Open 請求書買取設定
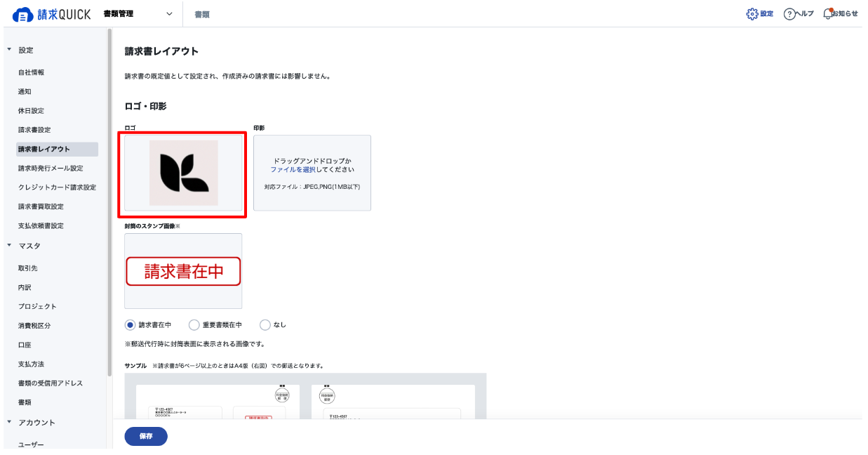The image size is (868, 455). click(x=41, y=206)
